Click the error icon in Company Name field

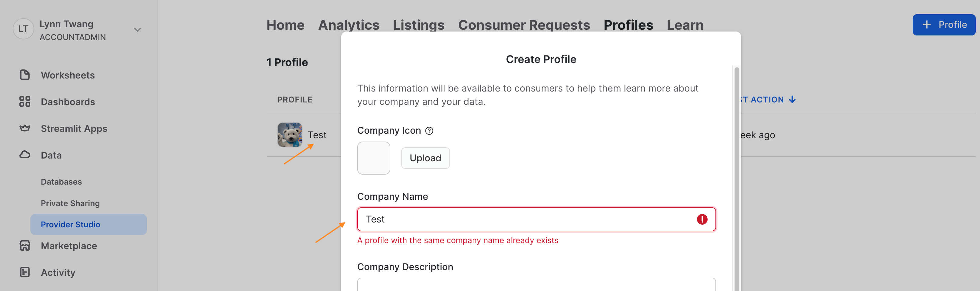coord(702,219)
